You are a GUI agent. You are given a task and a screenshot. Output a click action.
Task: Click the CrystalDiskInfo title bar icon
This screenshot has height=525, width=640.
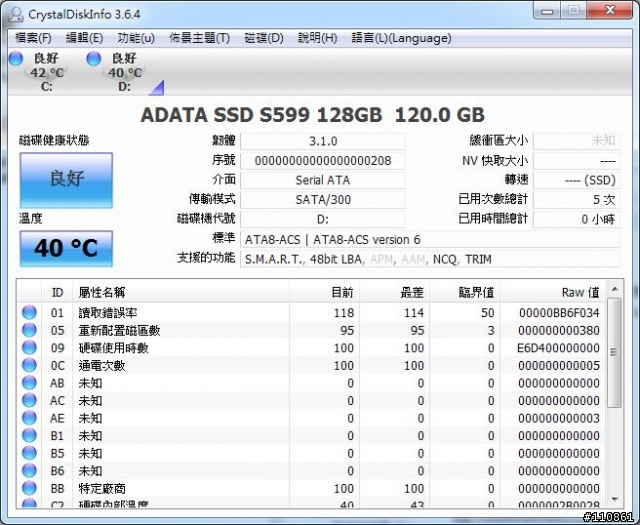point(16,14)
